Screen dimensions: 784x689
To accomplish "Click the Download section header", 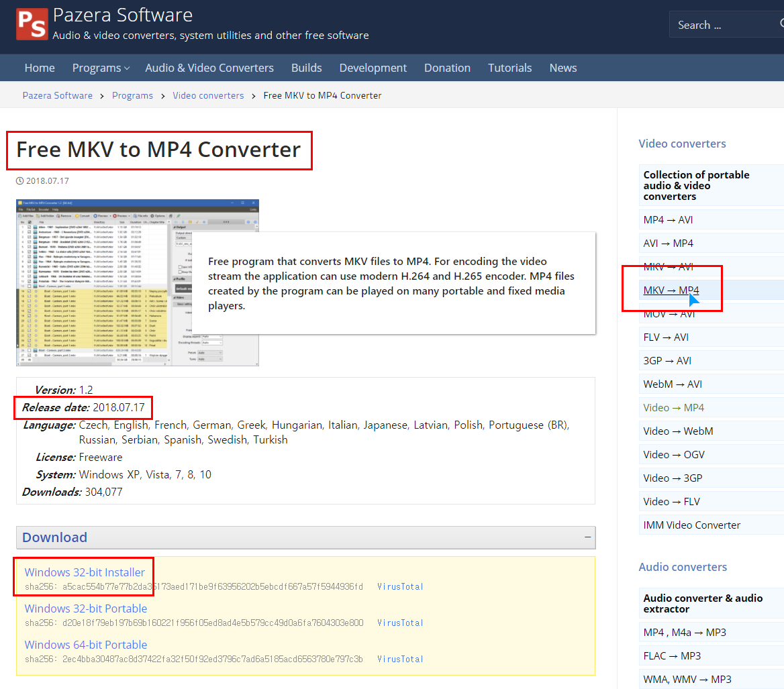I will tap(305, 537).
